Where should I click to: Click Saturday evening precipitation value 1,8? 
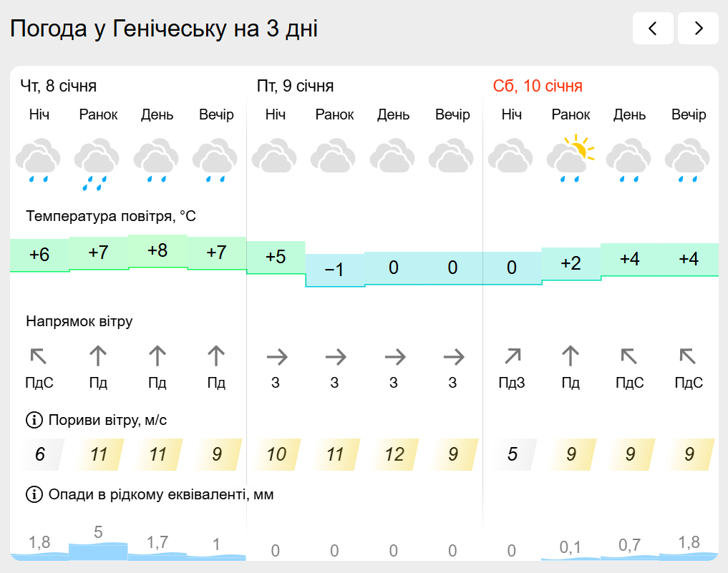[689, 542]
